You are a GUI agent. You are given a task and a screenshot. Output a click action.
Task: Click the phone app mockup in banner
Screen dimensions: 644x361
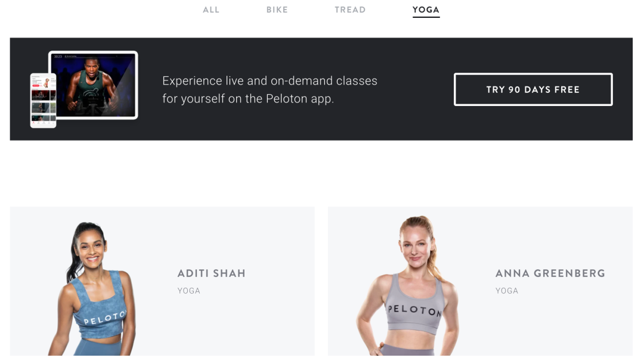click(x=43, y=101)
